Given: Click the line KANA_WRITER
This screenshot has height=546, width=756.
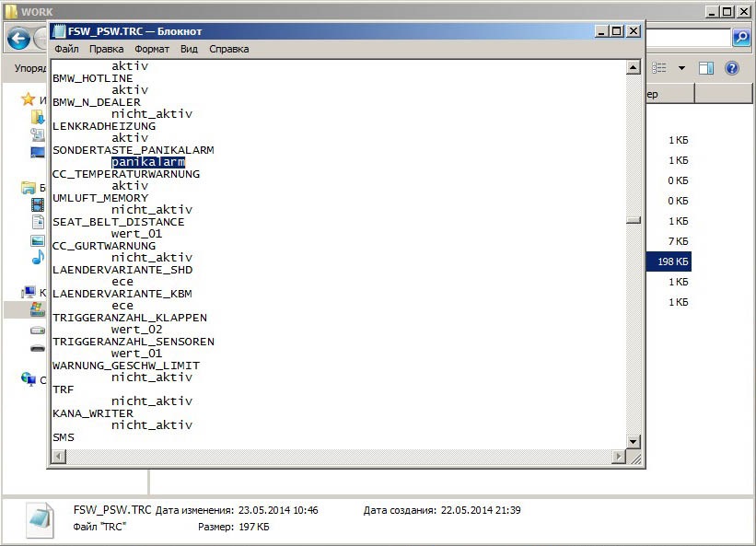Looking at the screenshot, I should [93, 413].
